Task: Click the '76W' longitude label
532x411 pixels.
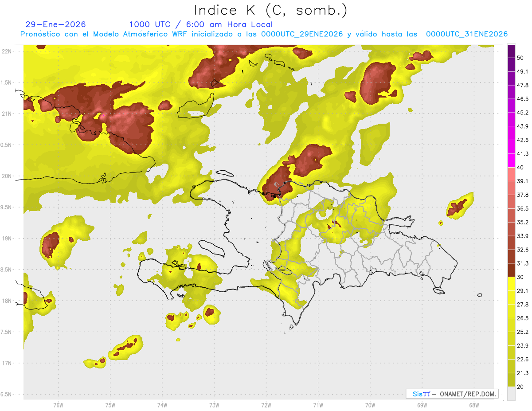Action: (58, 405)
